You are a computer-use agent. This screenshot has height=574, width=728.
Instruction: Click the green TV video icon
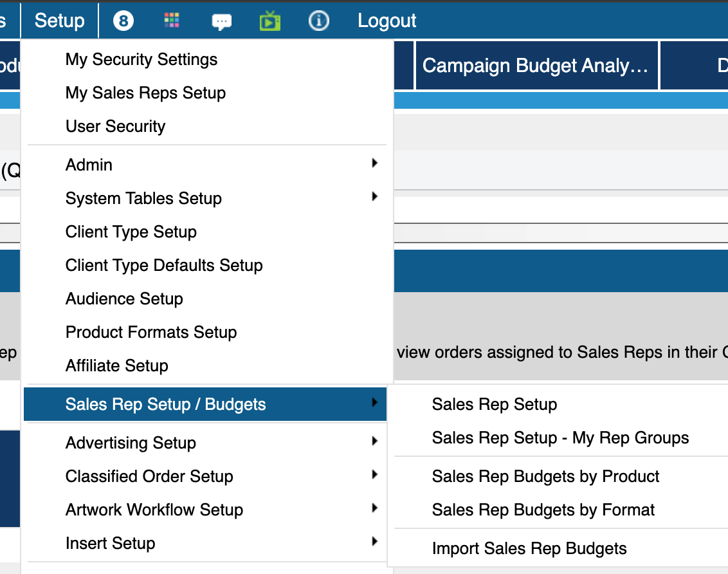click(270, 21)
